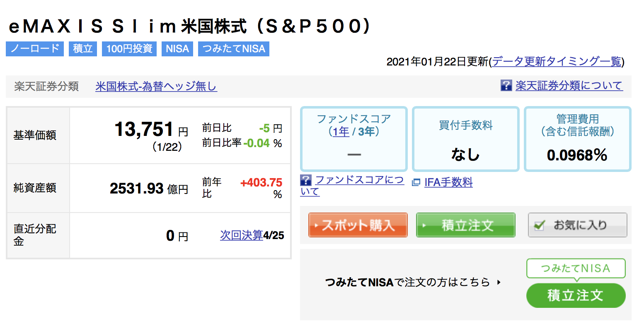Click the NISA tag badge
This screenshot has height=324, width=644.
point(177,48)
